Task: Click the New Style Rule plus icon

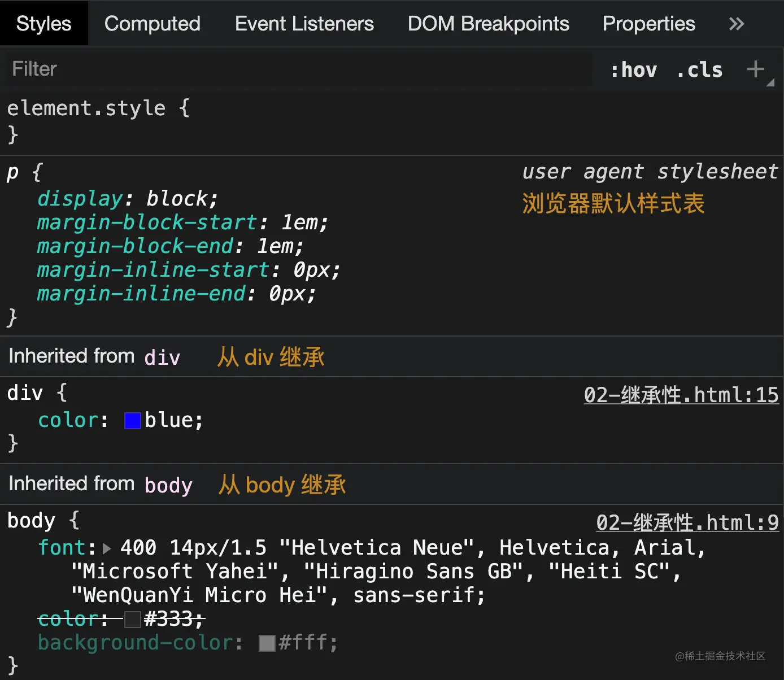Action: [x=755, y=69]
